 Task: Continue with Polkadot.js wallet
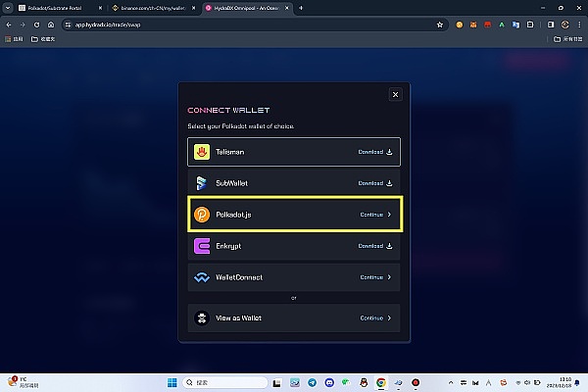click(x=375, y=215)
